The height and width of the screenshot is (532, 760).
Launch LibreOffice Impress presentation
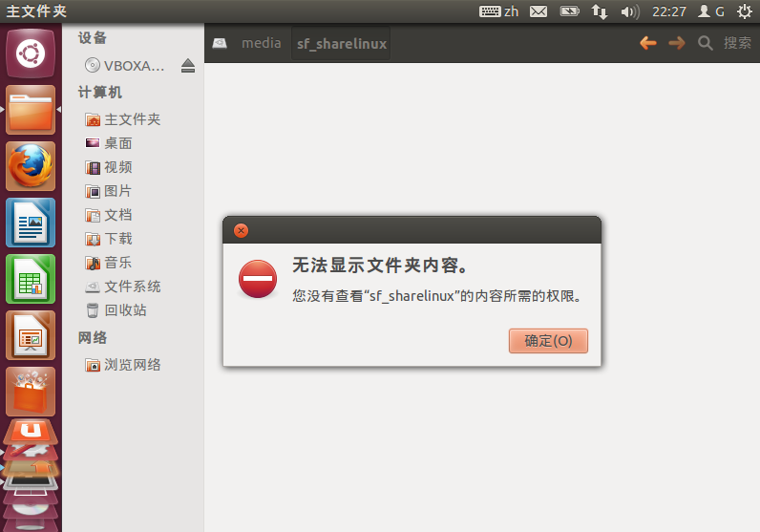31,335
